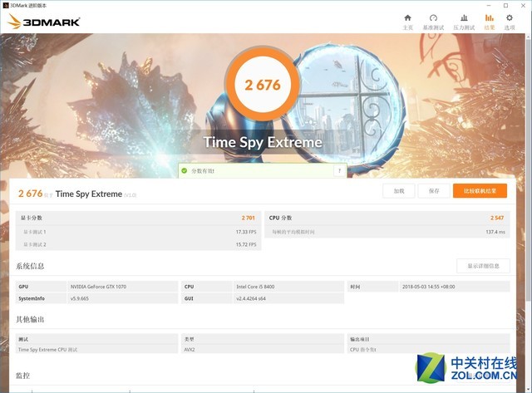This screenshot has width=532, height=393.
Task: Select the 137.4 ms value
Action: (495, 232)
